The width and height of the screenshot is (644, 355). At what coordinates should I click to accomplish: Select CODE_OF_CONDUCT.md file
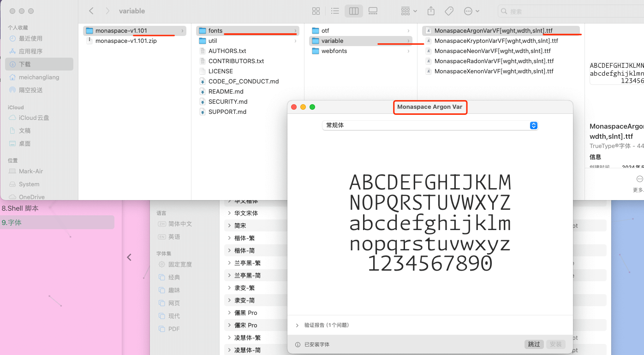(248, 81)
